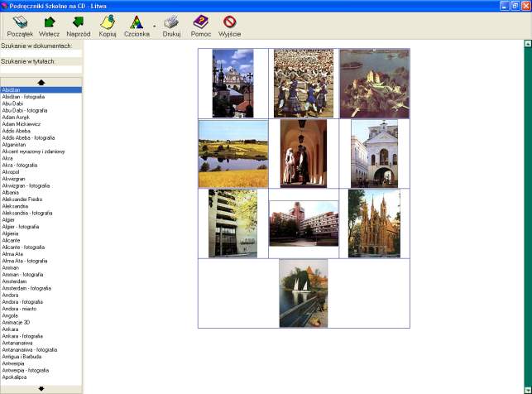Click the Kopiuj copy icon
This screenshot has width=532, height=394.
[108, 25]
